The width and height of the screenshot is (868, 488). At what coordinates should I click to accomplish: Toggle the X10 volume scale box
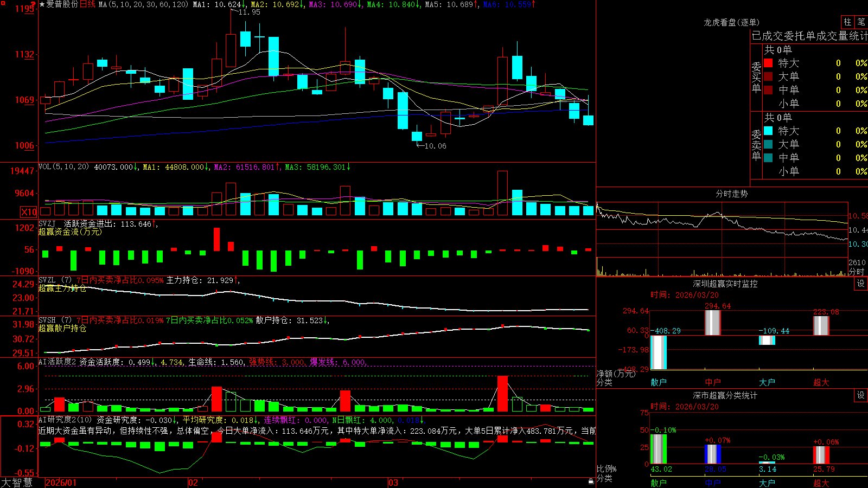tap(29, 212)
